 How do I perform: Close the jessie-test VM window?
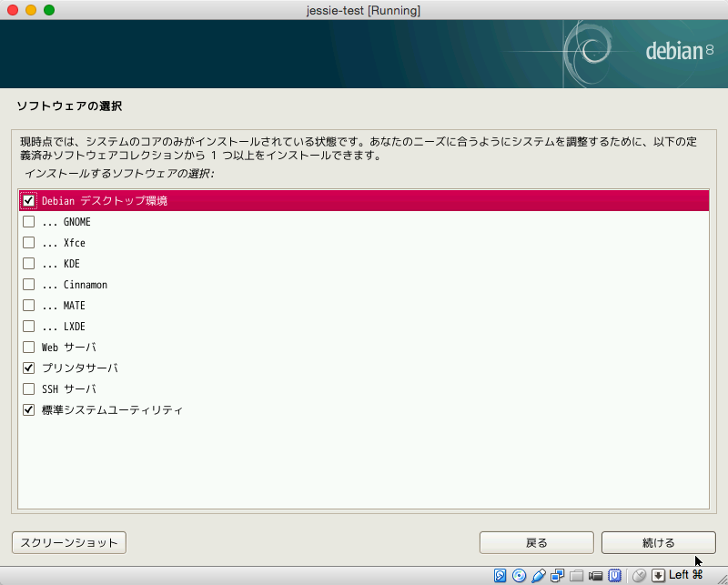pos(13,10)
